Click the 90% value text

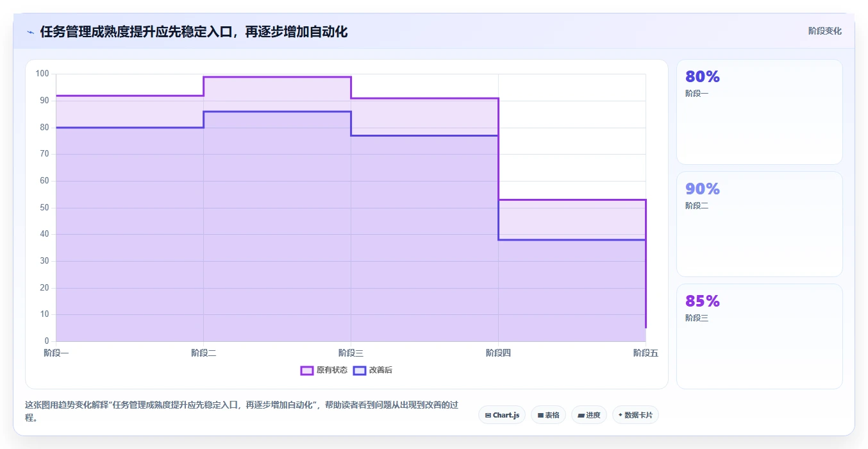point(703,189)
